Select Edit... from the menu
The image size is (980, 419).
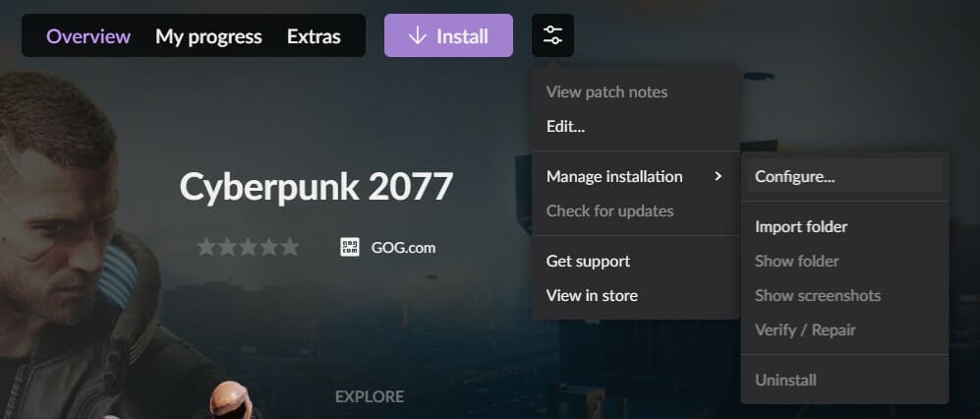[x=566, y=126]
